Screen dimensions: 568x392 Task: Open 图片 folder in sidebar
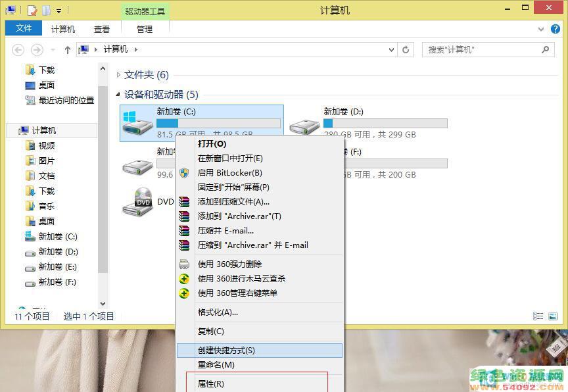40,161
